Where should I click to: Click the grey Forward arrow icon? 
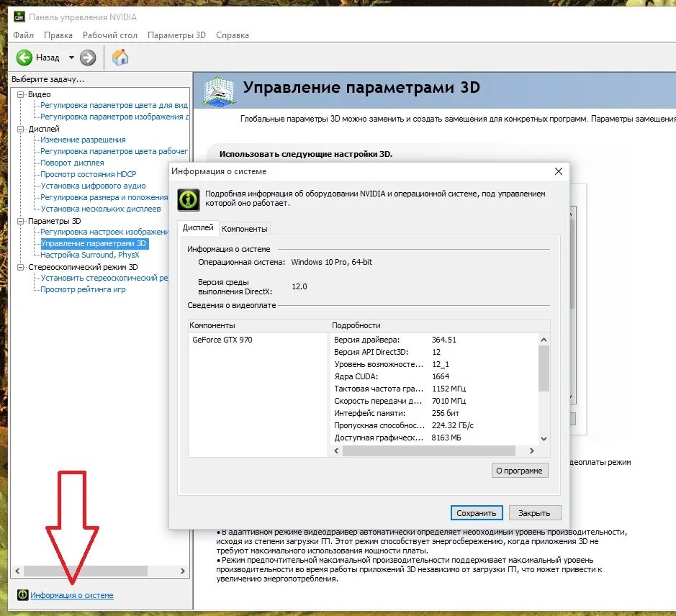(x=88, y=58)
